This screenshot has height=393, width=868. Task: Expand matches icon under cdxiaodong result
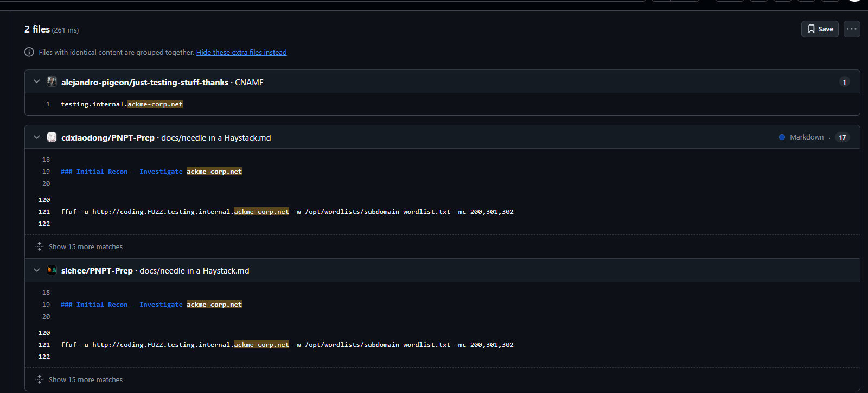click(x=40, y=246)
